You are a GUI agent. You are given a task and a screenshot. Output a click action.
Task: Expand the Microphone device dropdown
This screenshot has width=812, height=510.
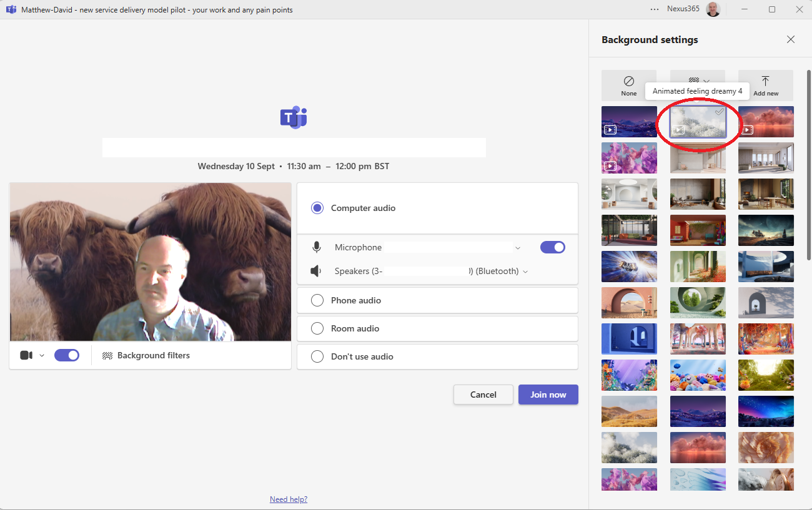[518, 248]
